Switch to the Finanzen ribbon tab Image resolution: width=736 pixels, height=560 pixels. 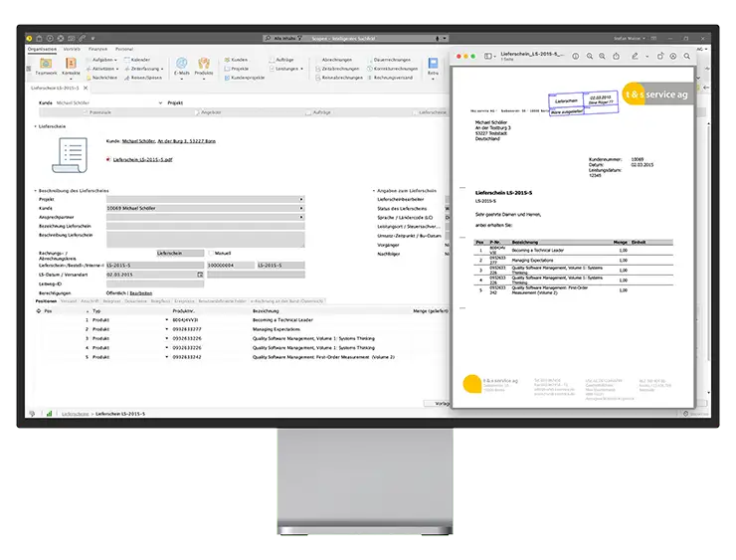click(97, 48)
